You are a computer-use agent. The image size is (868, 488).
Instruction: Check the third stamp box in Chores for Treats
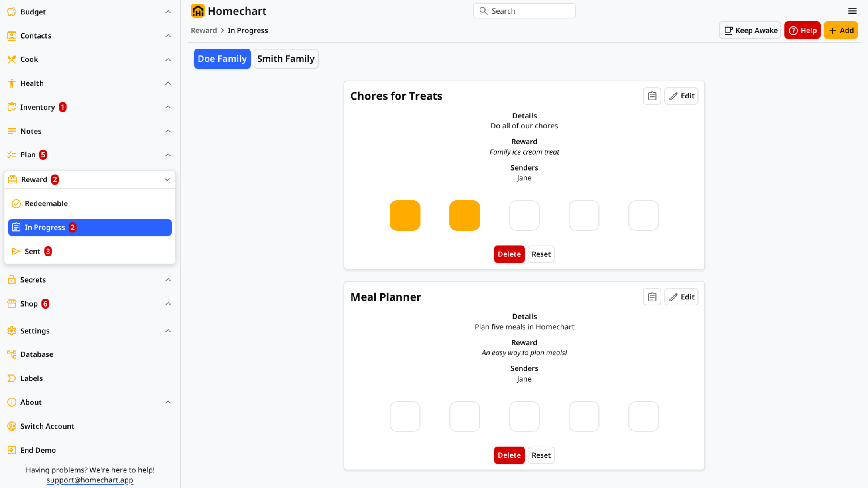click(x=524, y=216)
